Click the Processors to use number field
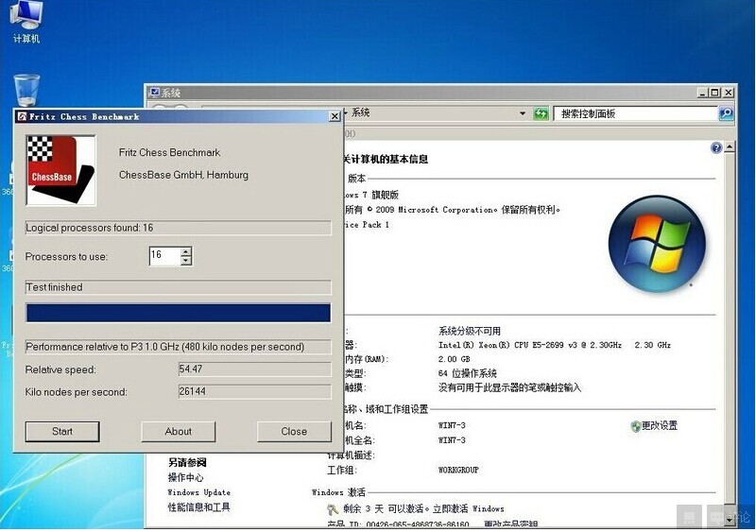 click(164, 256)
